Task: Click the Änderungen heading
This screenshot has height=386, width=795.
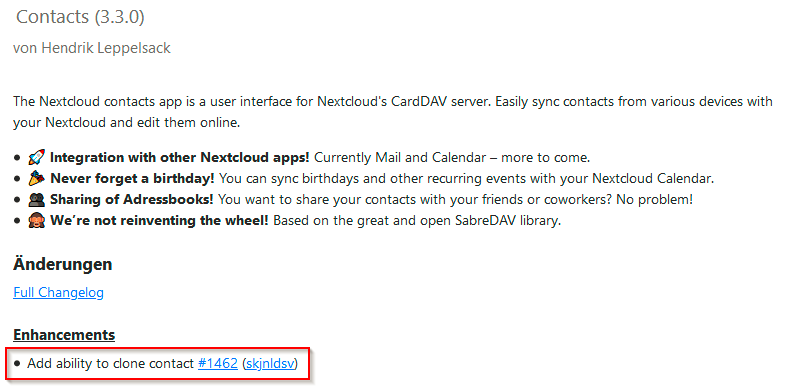Action: tap(62, 265)
